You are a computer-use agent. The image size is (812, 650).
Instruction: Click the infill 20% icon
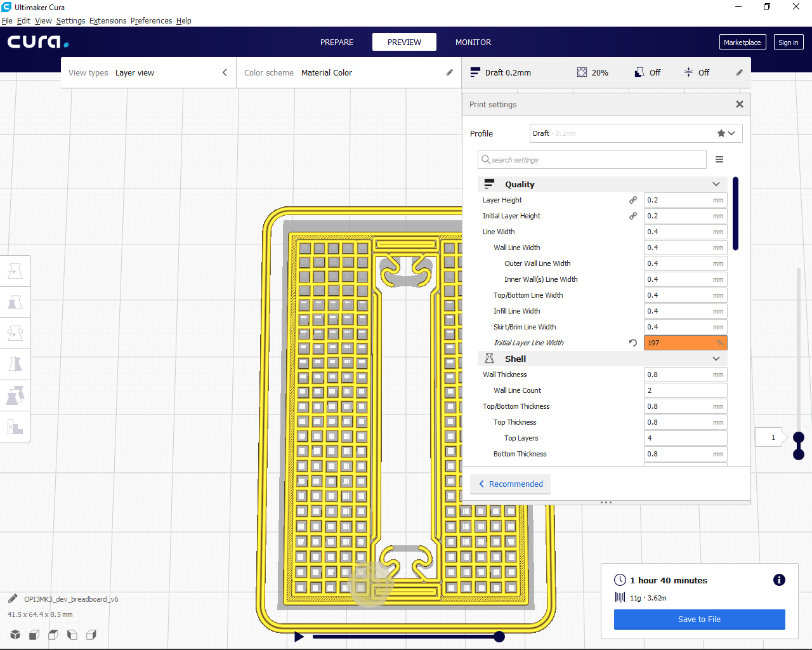tap(582, 72)
